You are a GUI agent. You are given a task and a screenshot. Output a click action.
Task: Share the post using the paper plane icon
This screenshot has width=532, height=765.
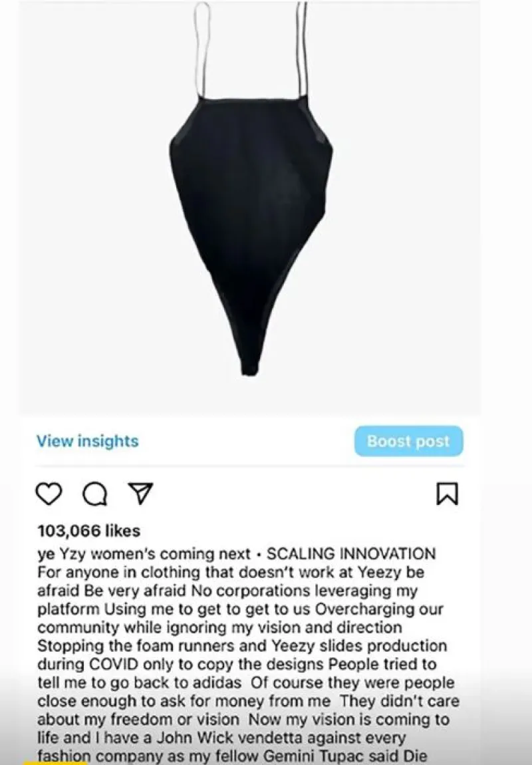pyautogui.click(x=140, y=493)
